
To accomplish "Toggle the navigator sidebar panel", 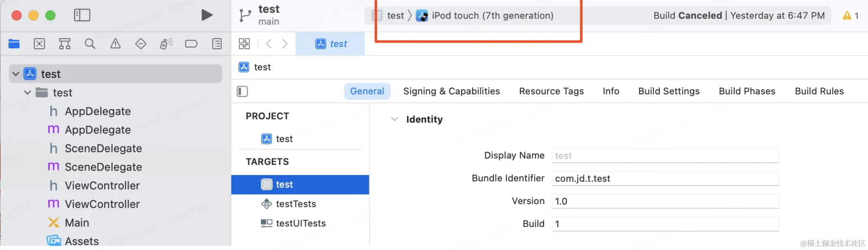I will (82, 15).
